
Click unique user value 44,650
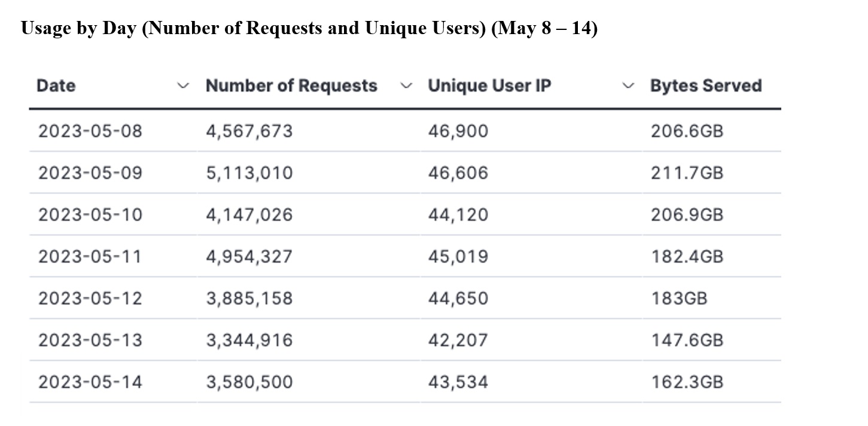point(458,299)
